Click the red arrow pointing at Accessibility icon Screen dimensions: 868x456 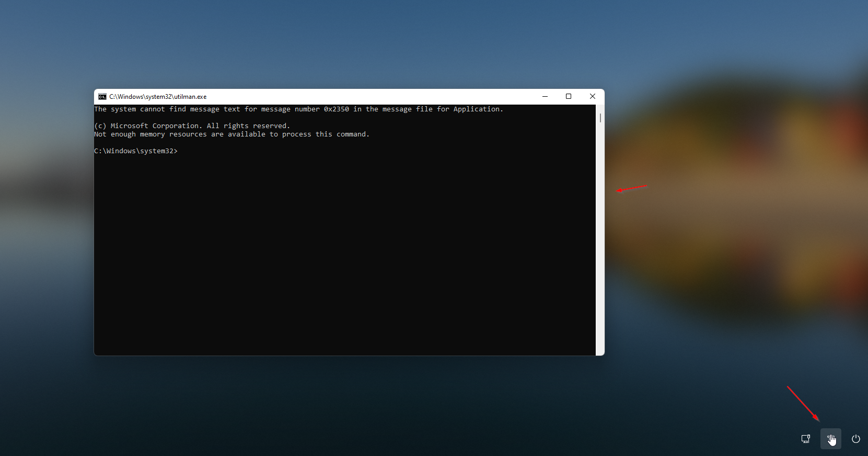[x=803, y=404]
